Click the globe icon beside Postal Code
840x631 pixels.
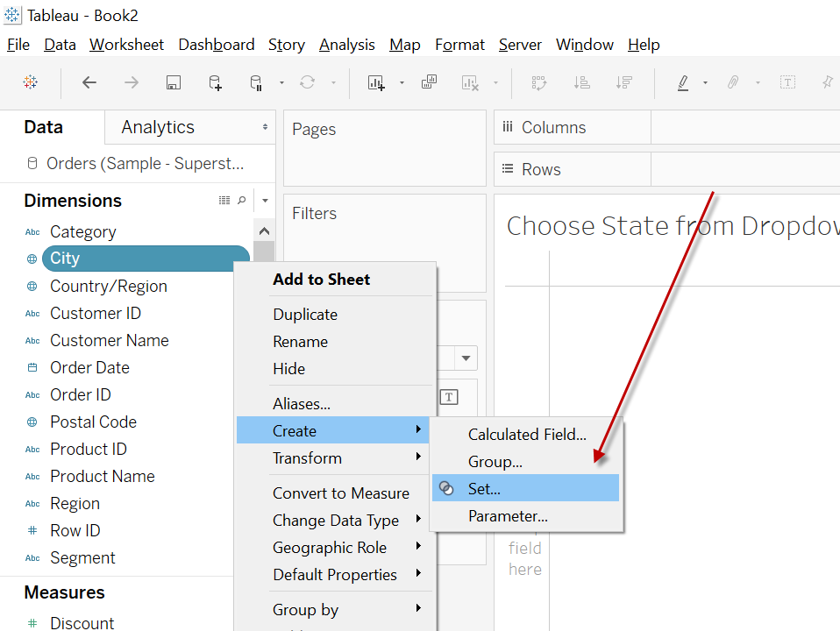pyautogui.click(x=32, y=422)
